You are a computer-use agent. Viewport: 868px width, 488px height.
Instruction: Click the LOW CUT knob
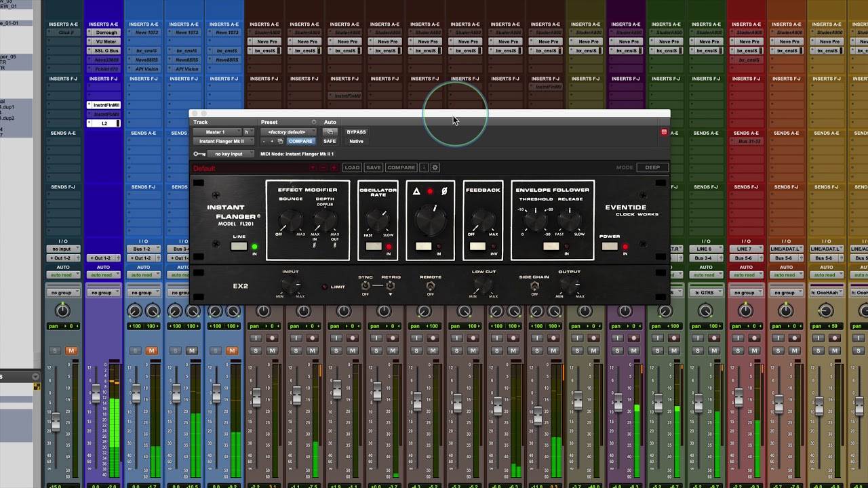[x=483, y=285]
